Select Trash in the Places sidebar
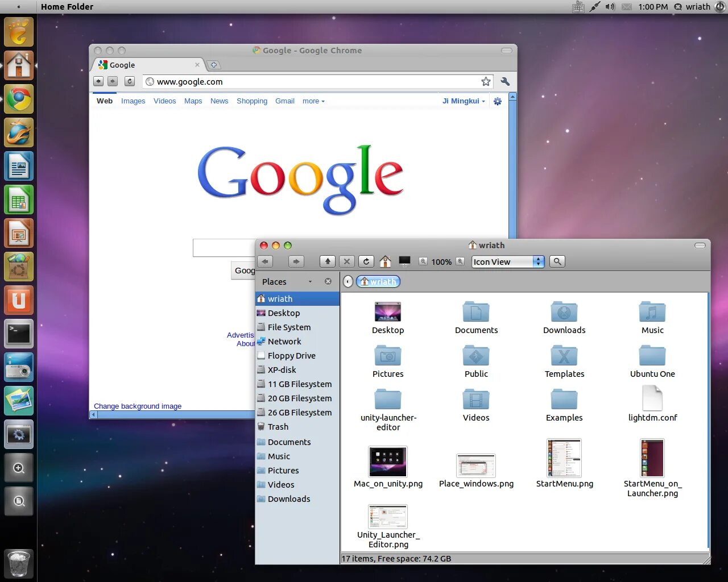The height and width of the screenshot is (582, 728). point(278,426)
